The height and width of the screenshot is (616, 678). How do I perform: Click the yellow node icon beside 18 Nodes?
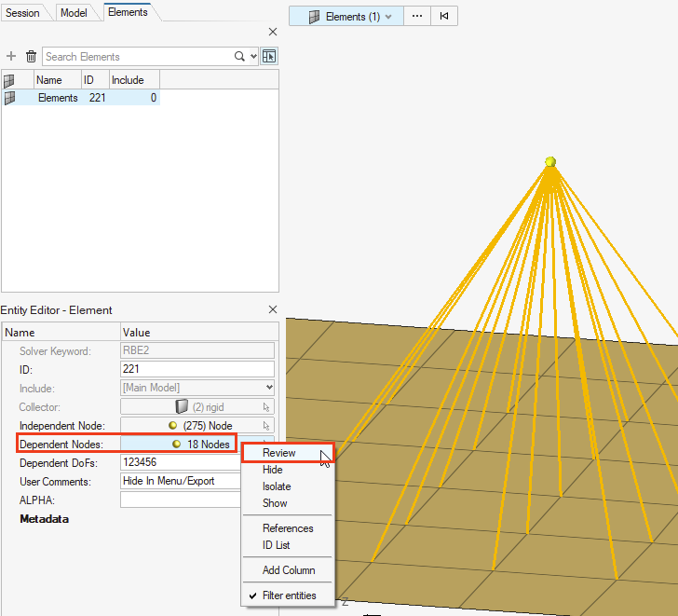pos(176,444)
